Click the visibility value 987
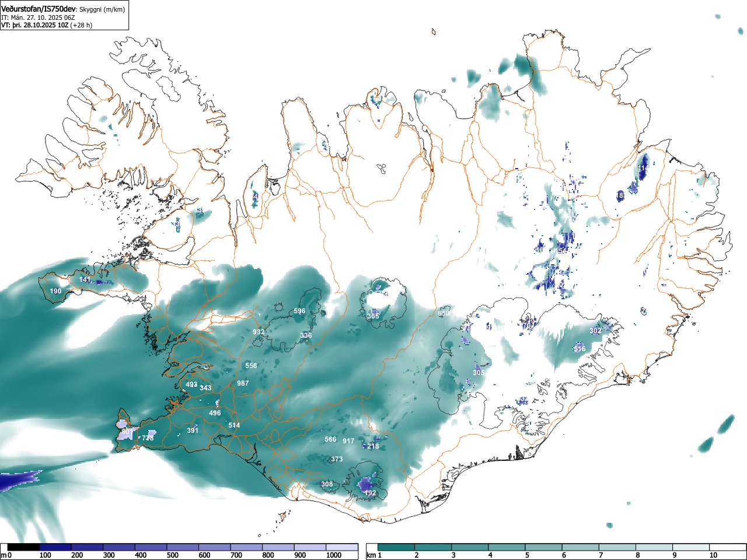This screenshot has height=560, width=747. point(243,383)
